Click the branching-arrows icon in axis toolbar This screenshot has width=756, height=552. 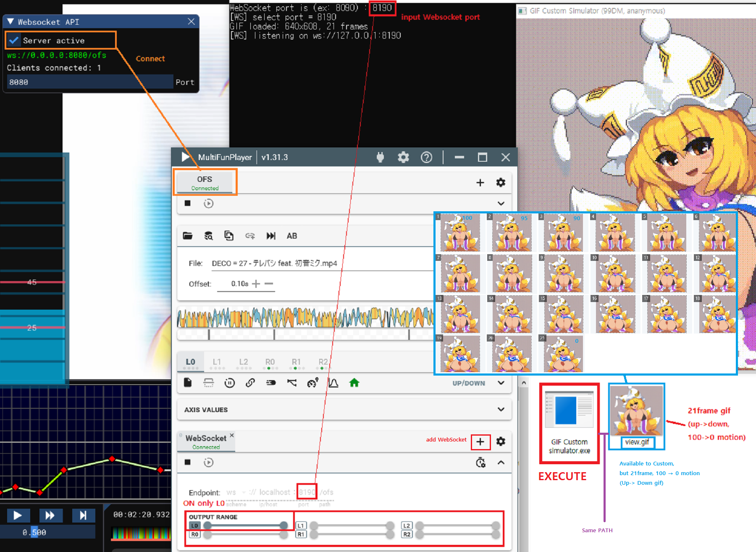point(292,383)
